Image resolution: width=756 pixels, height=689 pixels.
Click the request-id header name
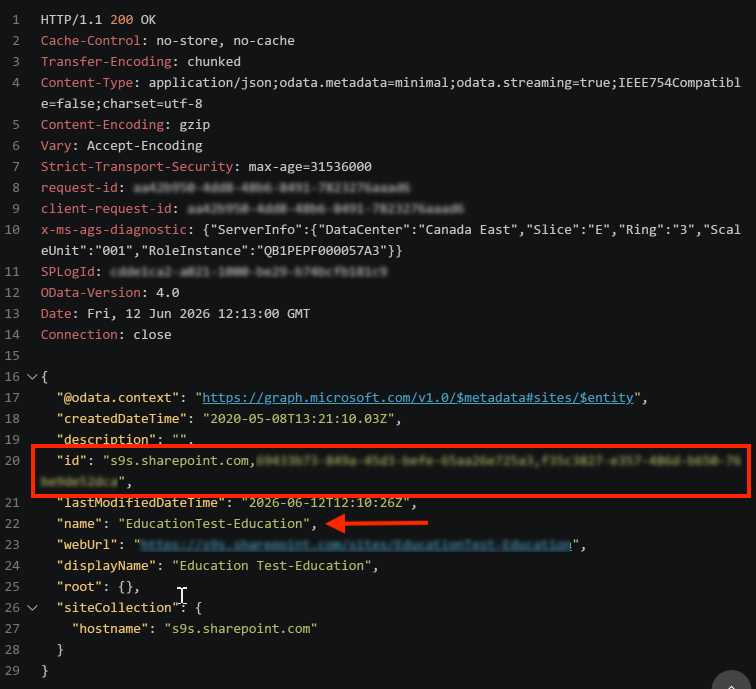coord(79,188)
